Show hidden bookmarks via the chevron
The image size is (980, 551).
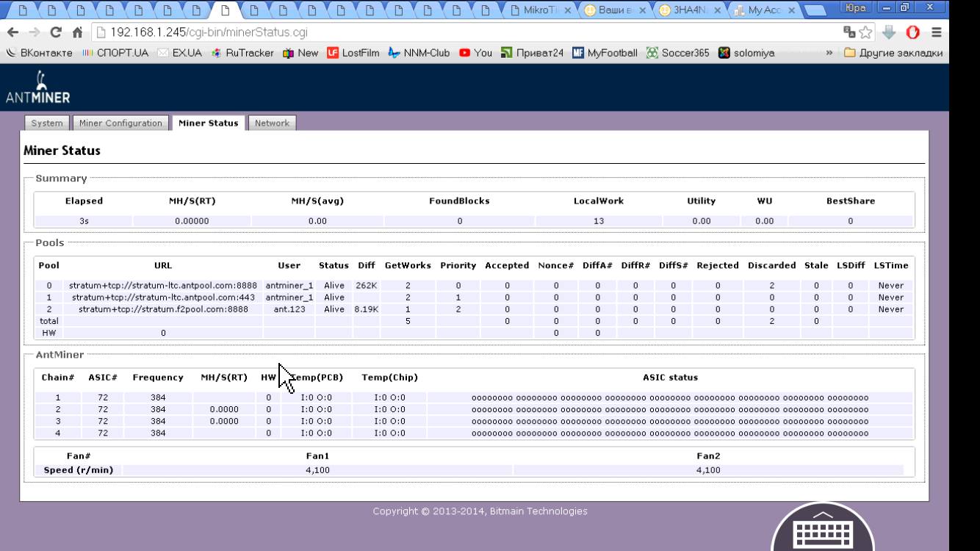(x=829, y=53)
